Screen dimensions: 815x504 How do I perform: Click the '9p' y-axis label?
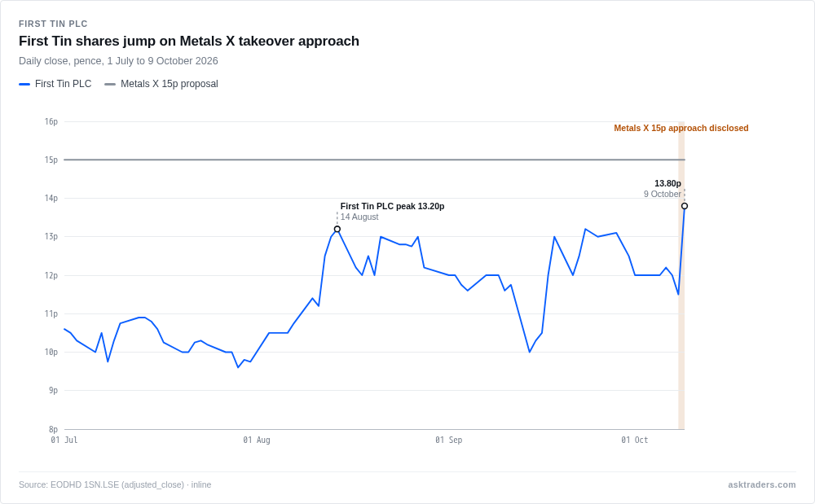coord(53,390)
